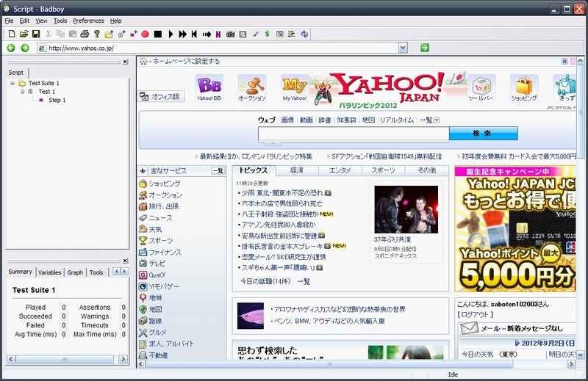Viewport: 588px width, 381px height.
Task: Open the Edit menu
Action: point(24,21)
